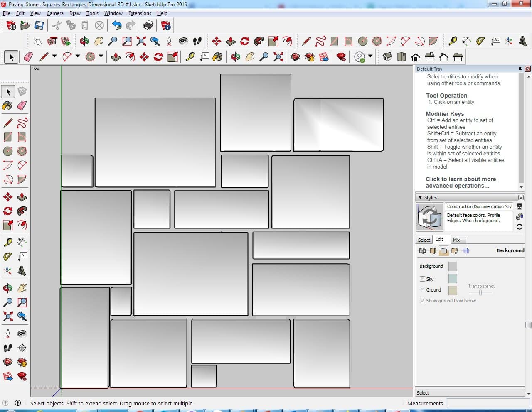Toggle Show ground from below checkbox
The image size is (532, 412).
[x=422, y=301]
